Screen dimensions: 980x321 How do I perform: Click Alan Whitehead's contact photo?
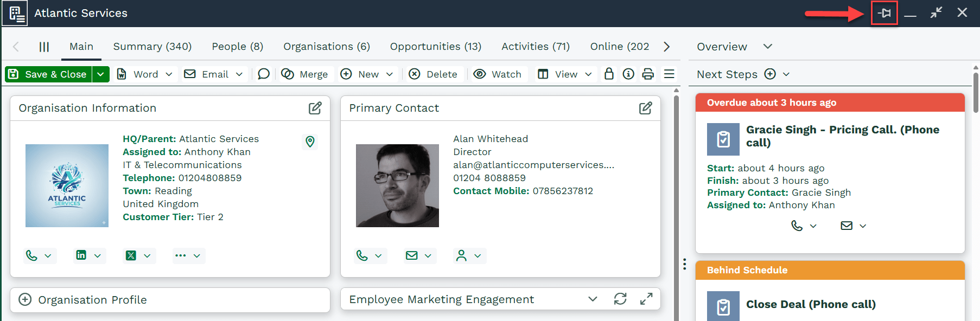coord(397,185)
